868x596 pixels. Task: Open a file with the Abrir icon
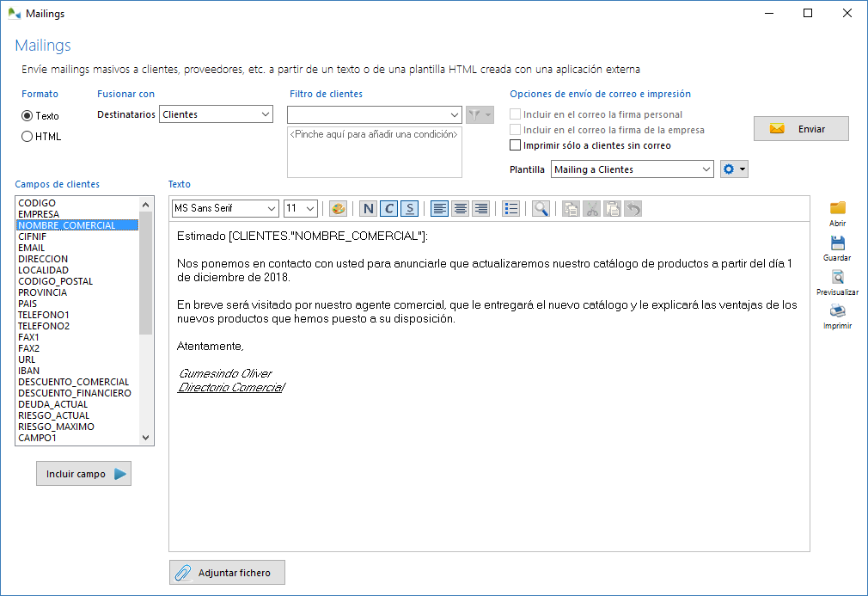tap(837, 212)
